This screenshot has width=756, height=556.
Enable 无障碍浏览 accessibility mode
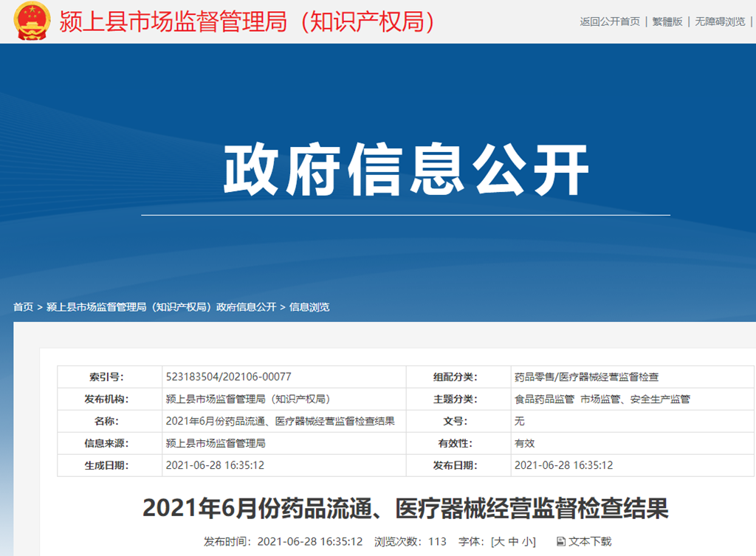[x=720, y=21]
